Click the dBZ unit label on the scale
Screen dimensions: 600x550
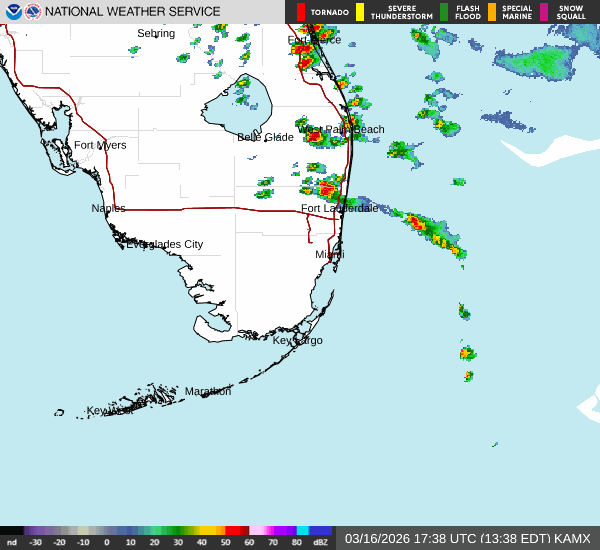[321, 542]
